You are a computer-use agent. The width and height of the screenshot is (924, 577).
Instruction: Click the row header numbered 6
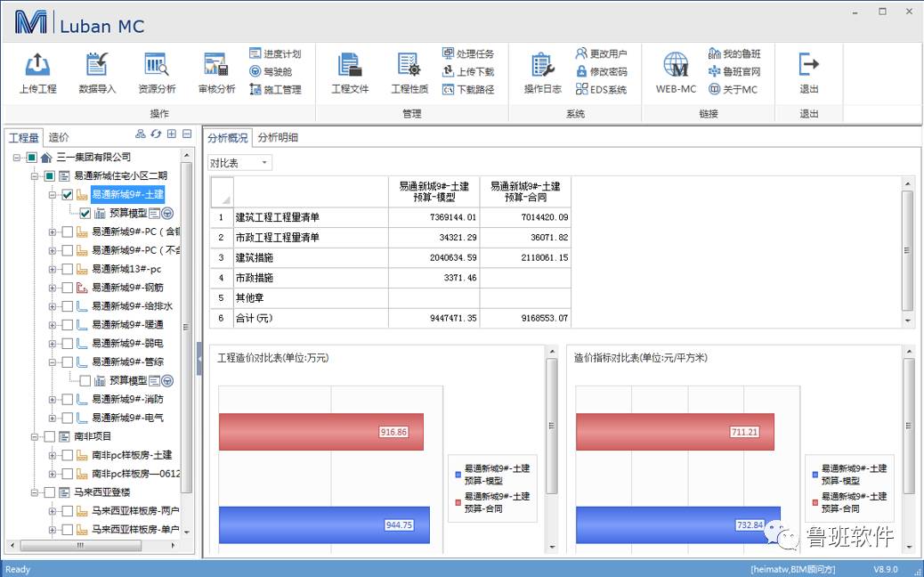pos(222,318)
